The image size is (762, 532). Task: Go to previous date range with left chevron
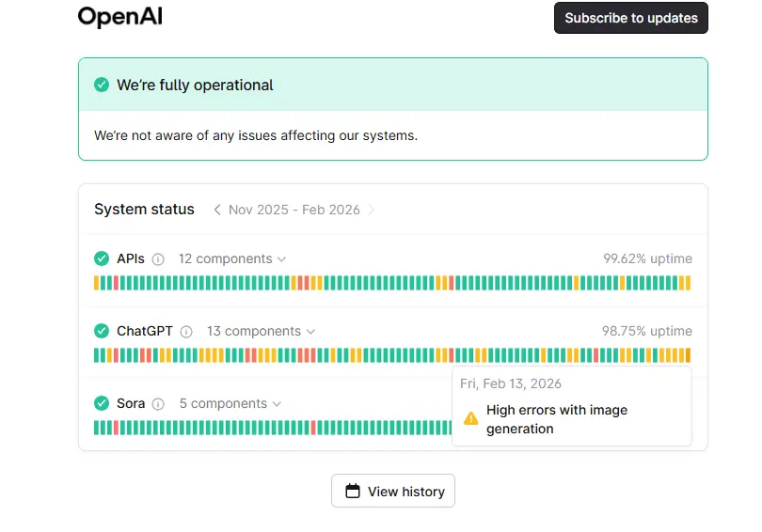(217, 210)
